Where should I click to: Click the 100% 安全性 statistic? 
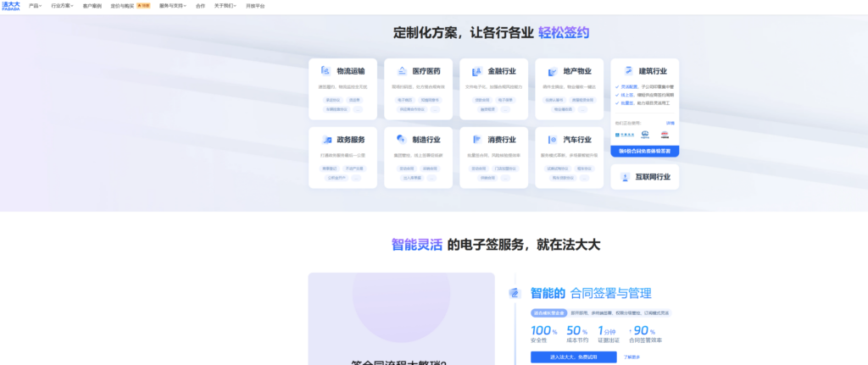tap(543, 335)
